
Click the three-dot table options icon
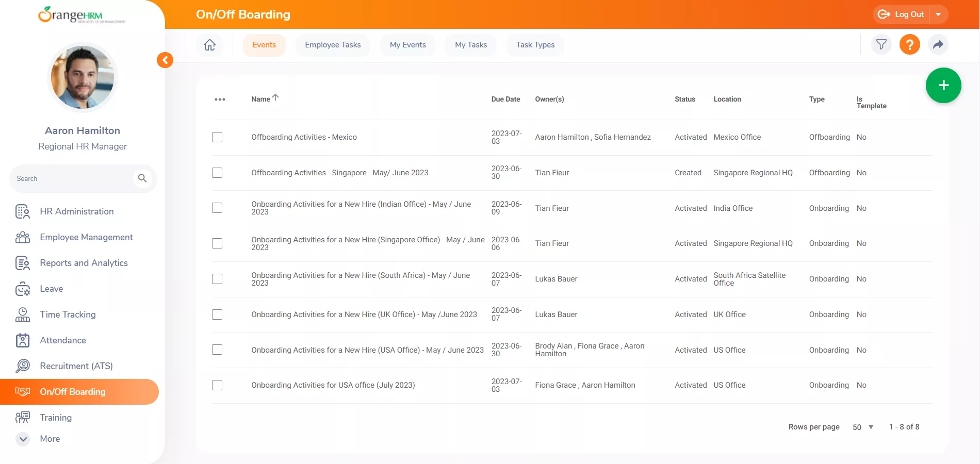[x=220, y=100]
